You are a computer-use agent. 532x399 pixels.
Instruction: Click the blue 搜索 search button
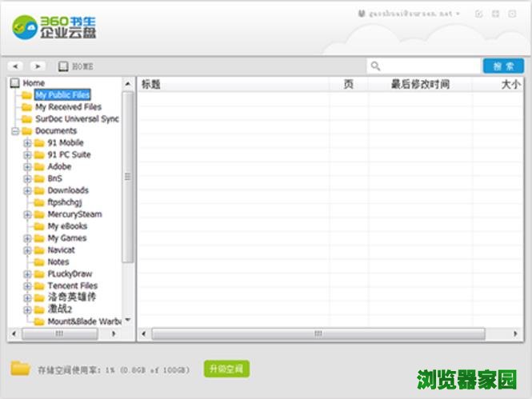tap(503, 66)
